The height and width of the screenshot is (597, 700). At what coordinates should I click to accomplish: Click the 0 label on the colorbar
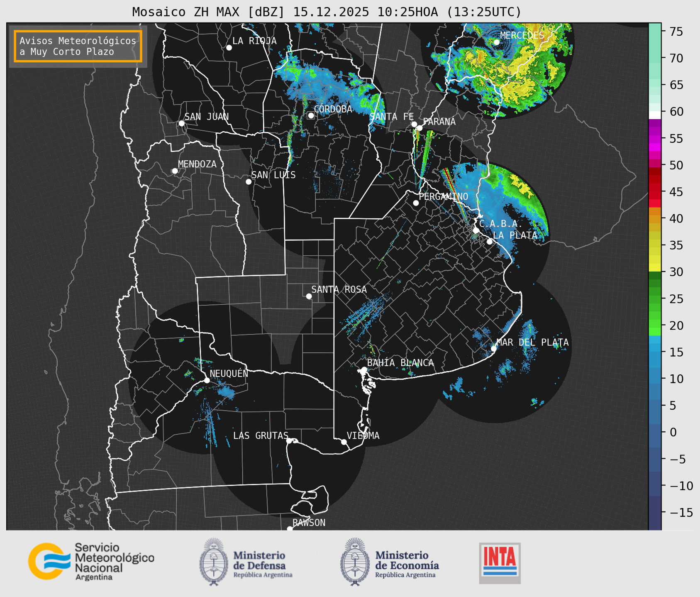pos(673,433)
